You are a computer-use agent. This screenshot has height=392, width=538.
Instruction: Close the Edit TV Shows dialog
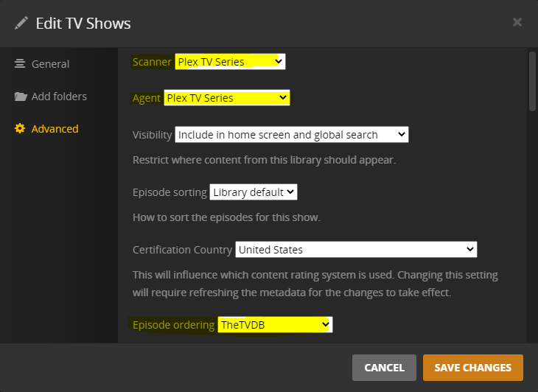[517, 22]
